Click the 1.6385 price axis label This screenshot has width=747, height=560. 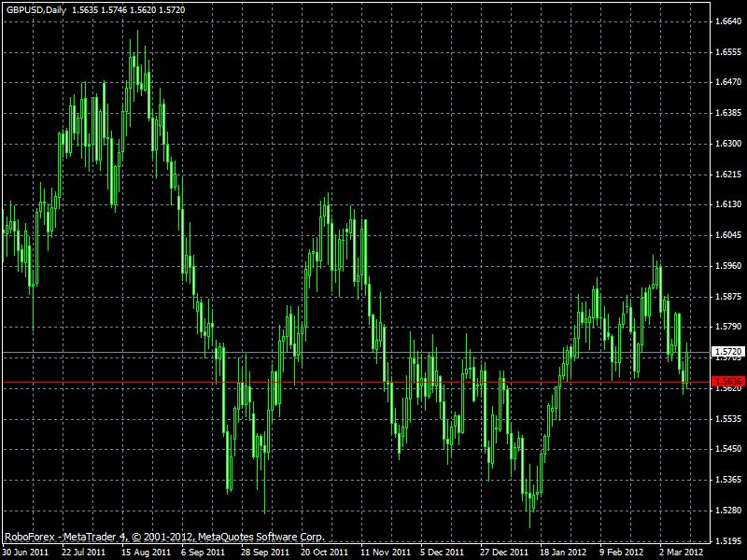tap(728, 113)
